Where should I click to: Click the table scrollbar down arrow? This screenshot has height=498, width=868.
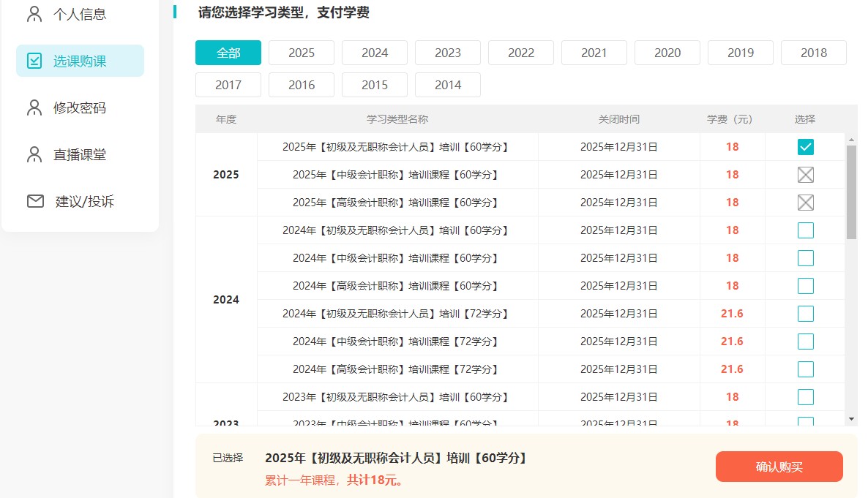click(851, 420)
